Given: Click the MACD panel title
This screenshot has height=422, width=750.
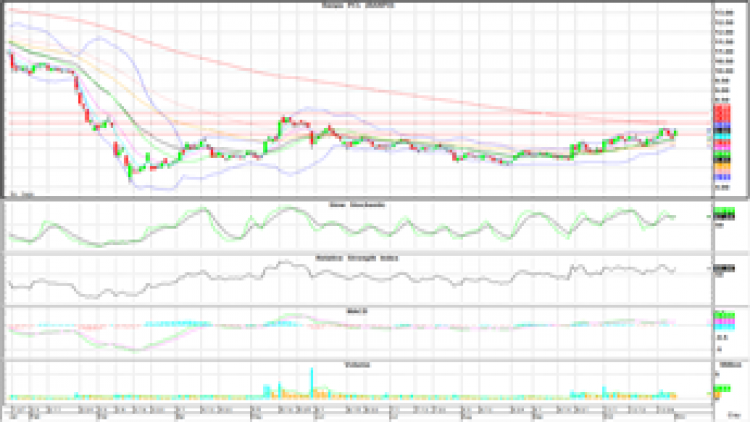Looking at the screenshot, I should 358,310.
